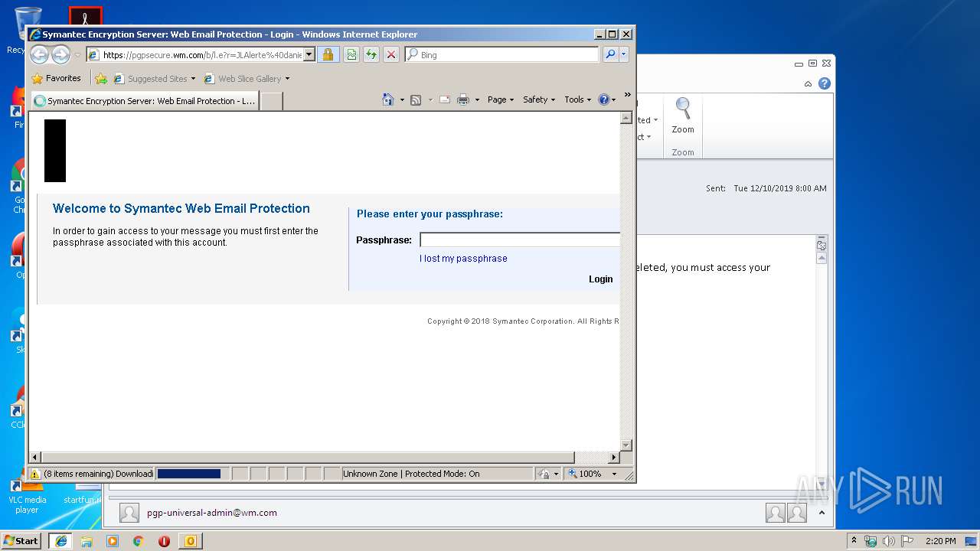Open Opera from the taskbar
The width and height of the screenshot is (980, 551).
(x=164, y=540)
